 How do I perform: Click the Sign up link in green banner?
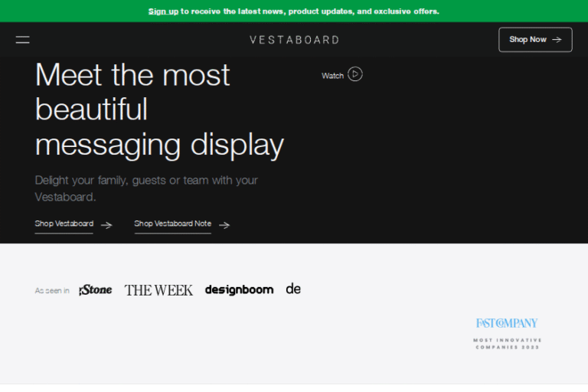163,11
